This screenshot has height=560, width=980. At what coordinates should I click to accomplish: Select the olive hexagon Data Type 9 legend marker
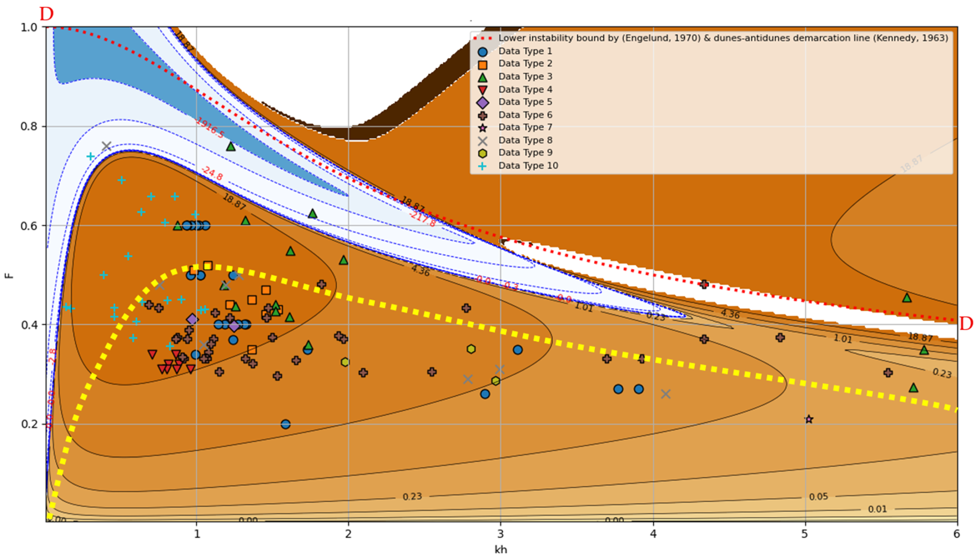[x=482, y=154]
